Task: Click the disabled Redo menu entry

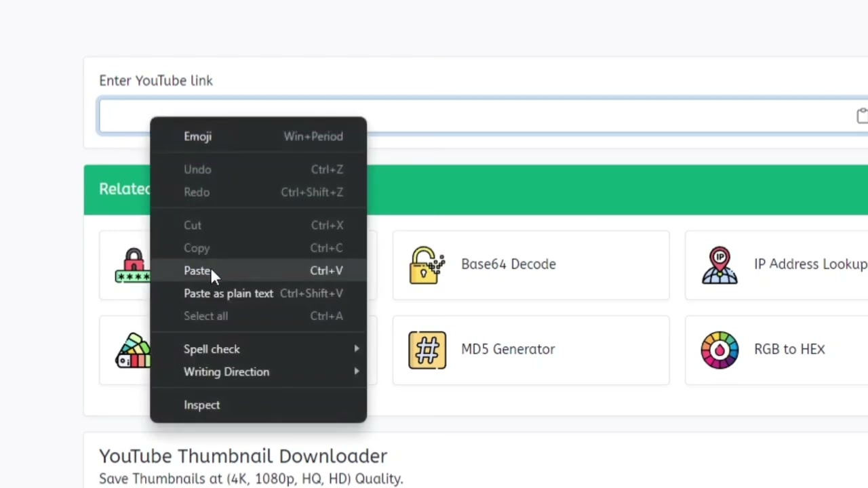Action: [x=258, y=192]
